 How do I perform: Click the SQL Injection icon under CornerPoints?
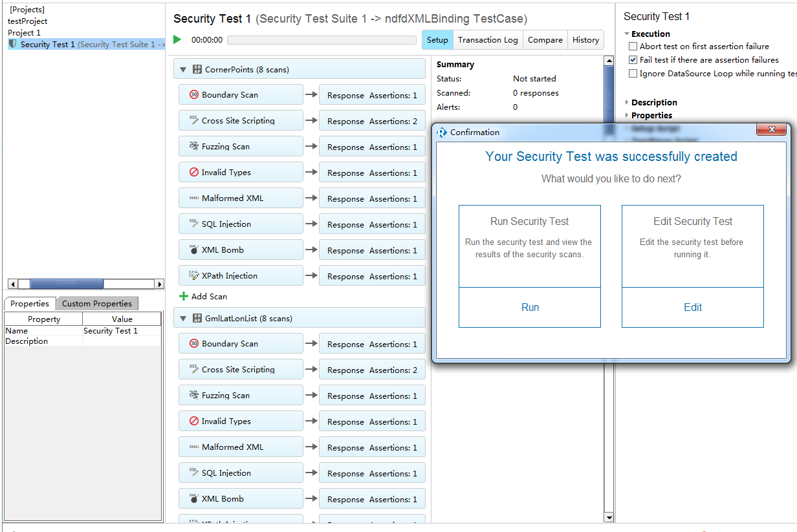click(x=193, y=224)
